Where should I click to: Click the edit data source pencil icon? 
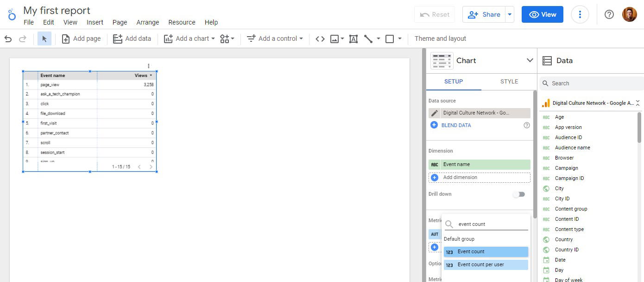point(434,113)
